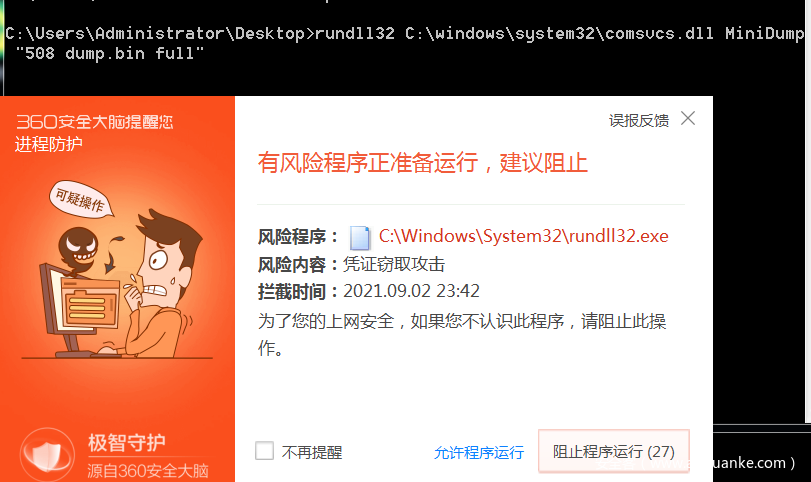This screenshot has height=482, width=811.
Task: Tick the 不再提醒 checkbox
Action: 264,451
